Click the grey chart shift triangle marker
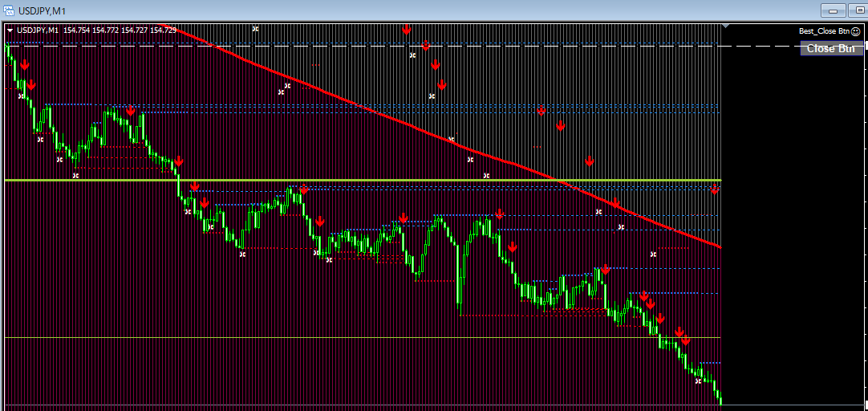Viewport: 868px width, 411px height. click(726, 26)
